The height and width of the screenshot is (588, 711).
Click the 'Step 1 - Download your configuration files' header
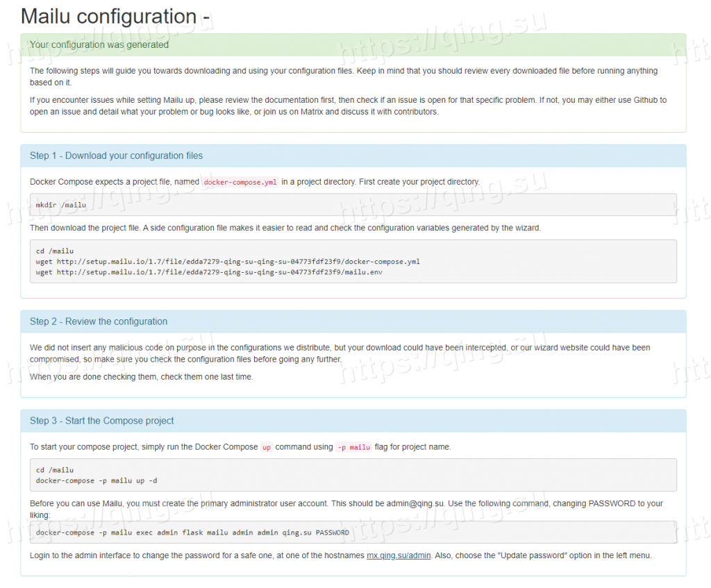click(x=116, y=156)
